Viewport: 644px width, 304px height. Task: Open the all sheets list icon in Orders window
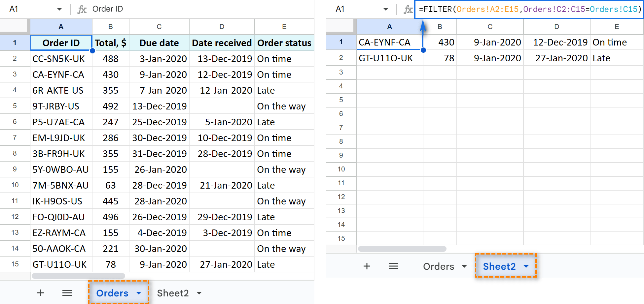[x=67, y=293]
